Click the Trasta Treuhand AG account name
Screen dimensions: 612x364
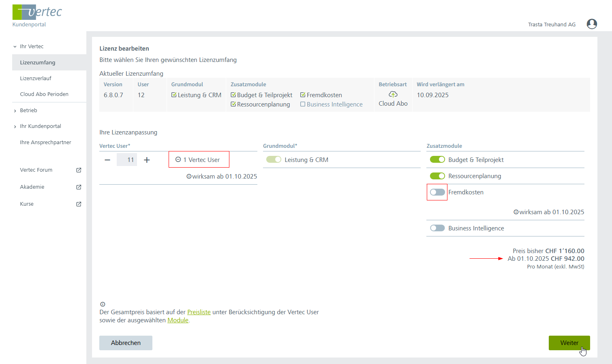(x=552, y=25)
